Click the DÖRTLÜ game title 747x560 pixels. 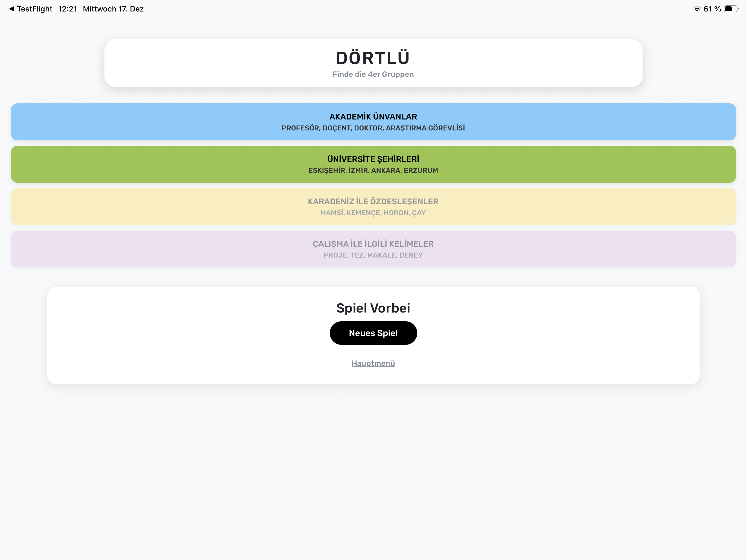[373, 58]
